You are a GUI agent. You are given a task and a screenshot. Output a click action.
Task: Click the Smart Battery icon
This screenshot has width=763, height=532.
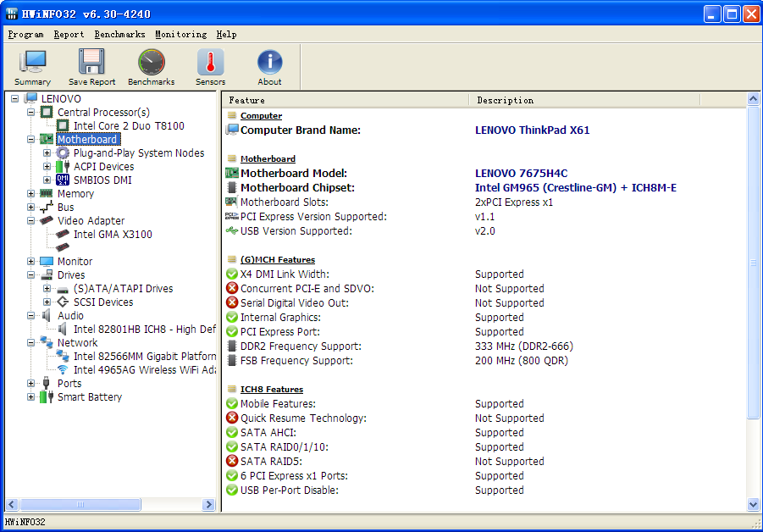point(47,396)
